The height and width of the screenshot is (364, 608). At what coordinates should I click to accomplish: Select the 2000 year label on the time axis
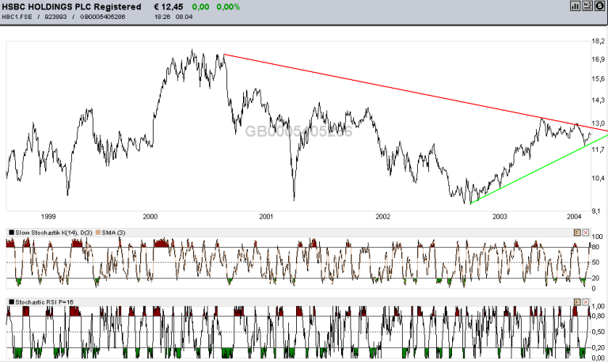click(150, 217)
